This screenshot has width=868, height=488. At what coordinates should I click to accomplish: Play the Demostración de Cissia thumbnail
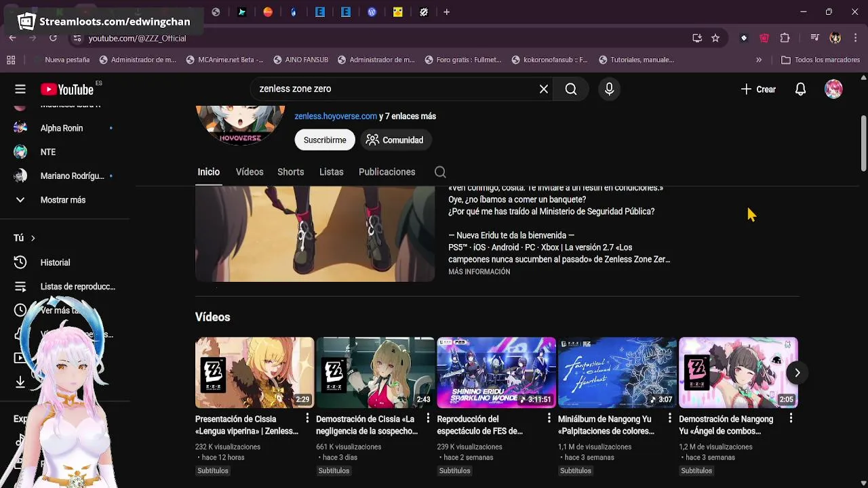click(375, 372)
